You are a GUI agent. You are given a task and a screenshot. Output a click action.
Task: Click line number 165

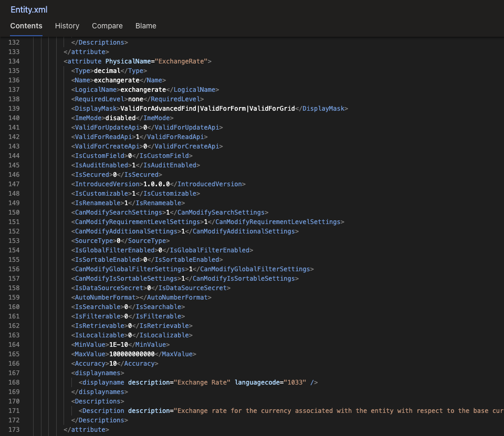pyautogui.click(x=14, y=354)
